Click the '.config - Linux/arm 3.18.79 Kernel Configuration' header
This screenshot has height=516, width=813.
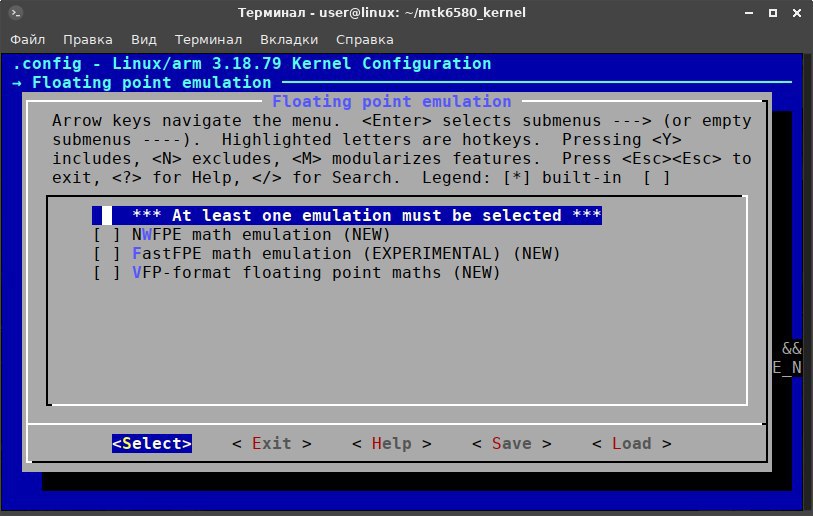[251, 64]
